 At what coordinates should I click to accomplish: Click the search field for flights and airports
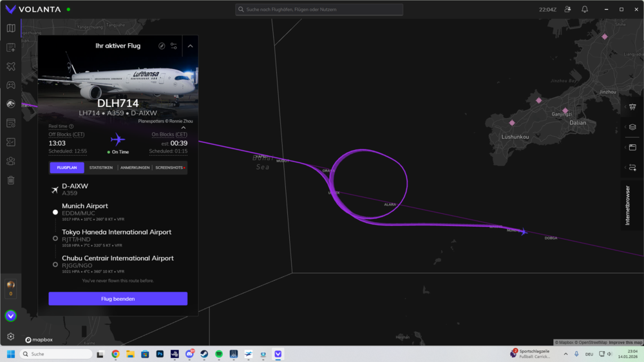click(319, 10)
